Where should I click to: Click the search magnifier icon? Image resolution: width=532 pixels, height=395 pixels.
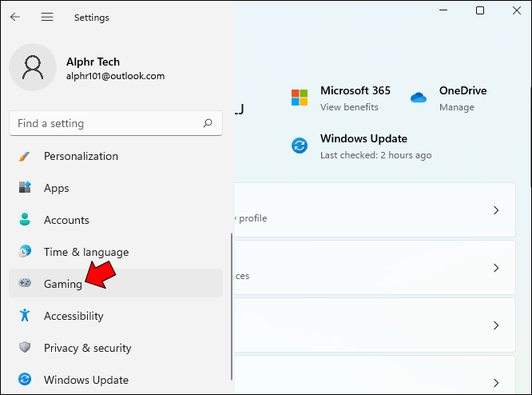(208, 123)
